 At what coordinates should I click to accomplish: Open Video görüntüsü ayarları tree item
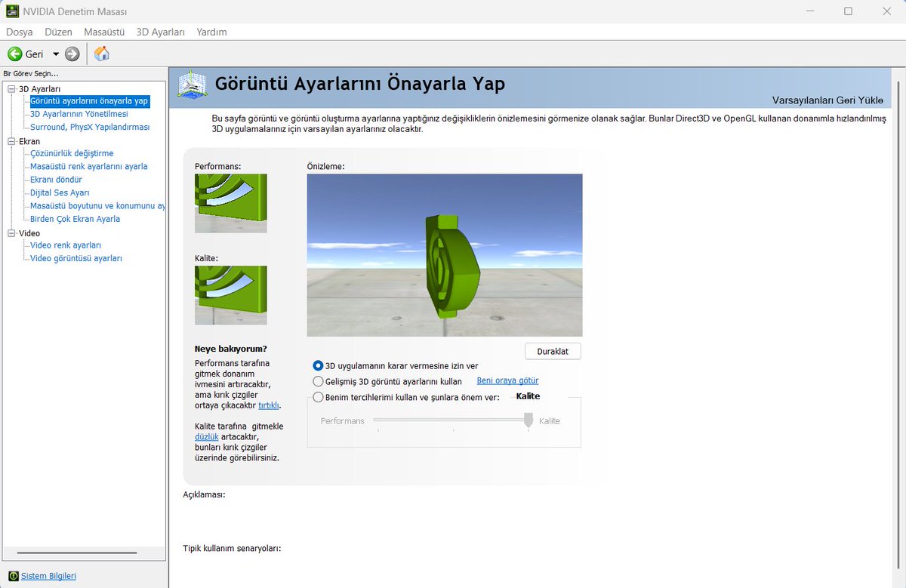[x=75, y=258]
